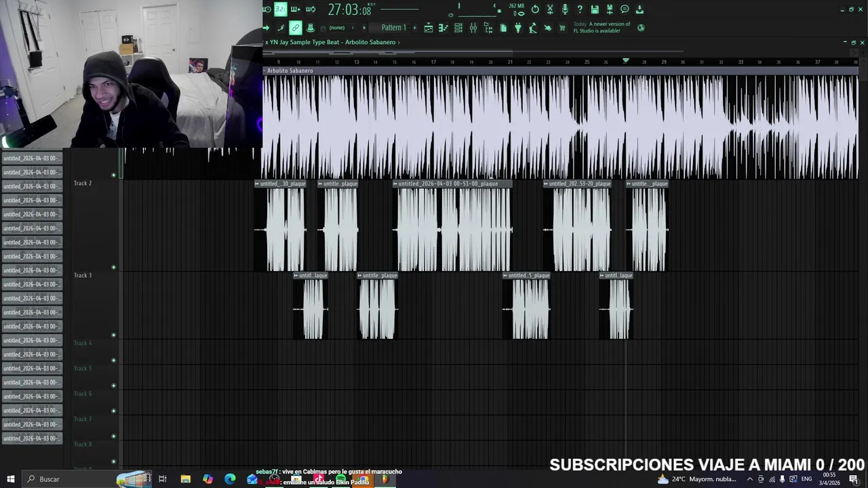
Task: Adjust the song position slider beside time
Action: [x=399, y=9]
